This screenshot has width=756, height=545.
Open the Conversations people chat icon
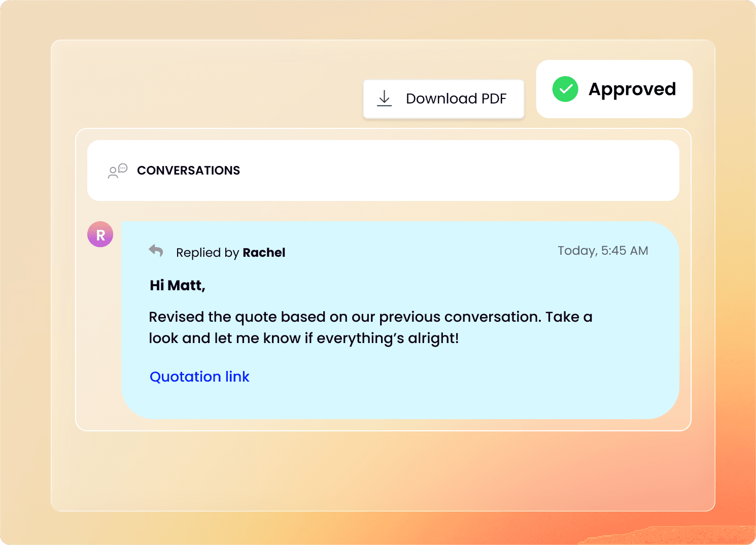click(x=118, y=171)
